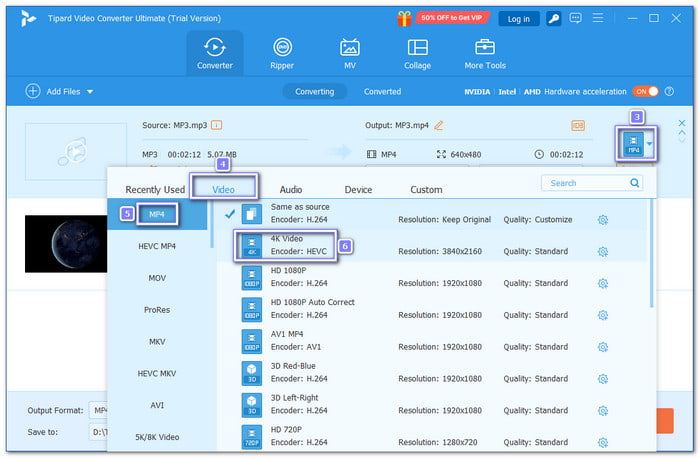Open the MP4 output format selector
Image resolution: width=700 pixels, height=458 pixels.
[x=637, y=144]
